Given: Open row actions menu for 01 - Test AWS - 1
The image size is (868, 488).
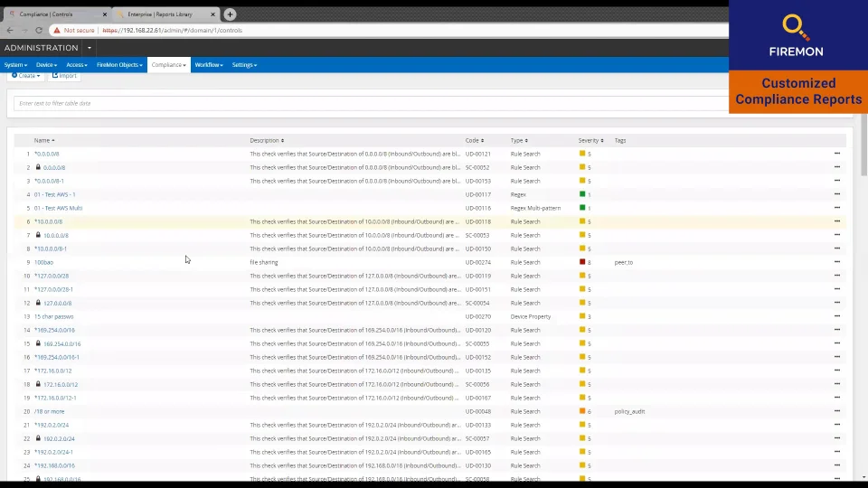Looking at the screenshot, I should (x=837, y=194).
